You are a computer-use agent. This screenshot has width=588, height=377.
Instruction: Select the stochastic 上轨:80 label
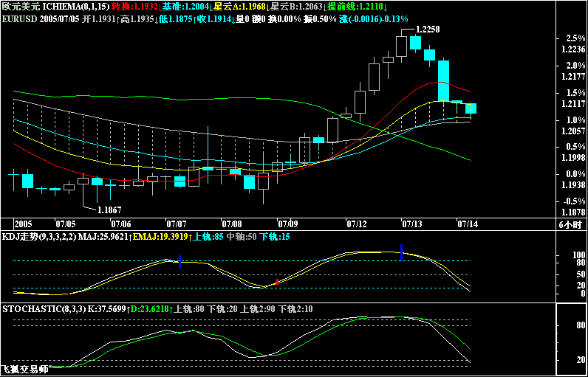coord(190,309)
